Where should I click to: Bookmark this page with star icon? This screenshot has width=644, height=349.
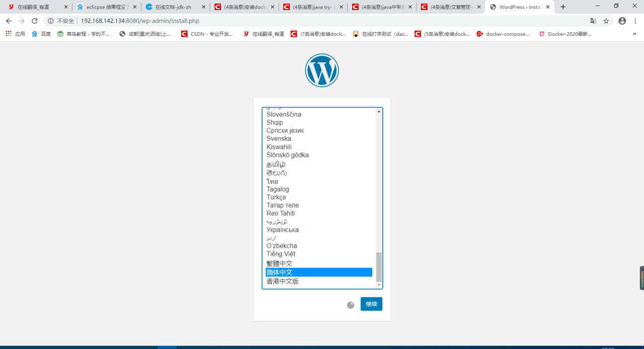606,21
